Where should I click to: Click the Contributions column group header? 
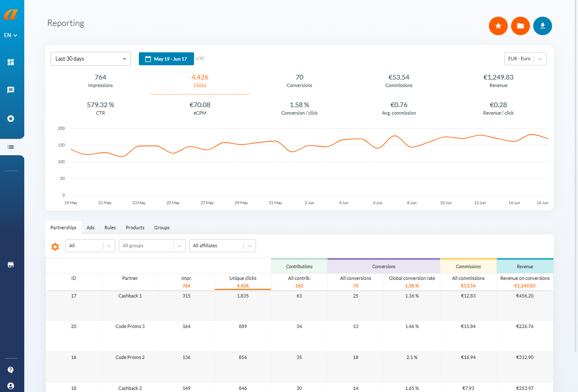299,266
